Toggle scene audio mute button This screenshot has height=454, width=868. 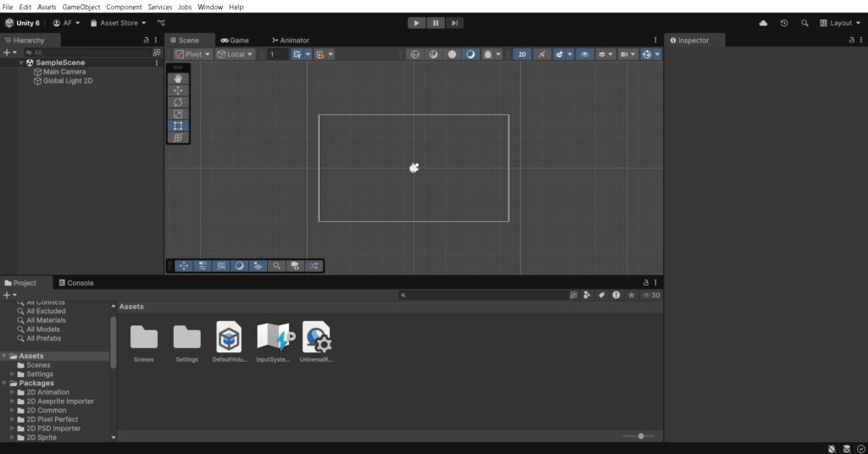point(542,54)
